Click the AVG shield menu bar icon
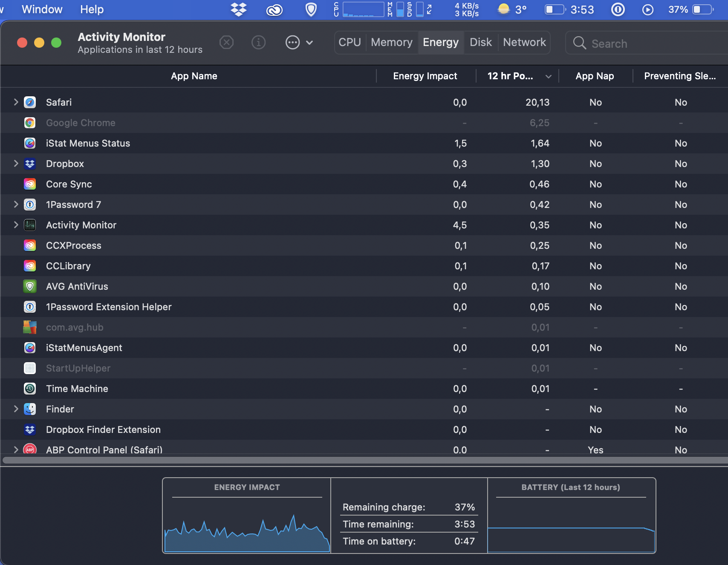728x565 pixels. click(311, 9)
